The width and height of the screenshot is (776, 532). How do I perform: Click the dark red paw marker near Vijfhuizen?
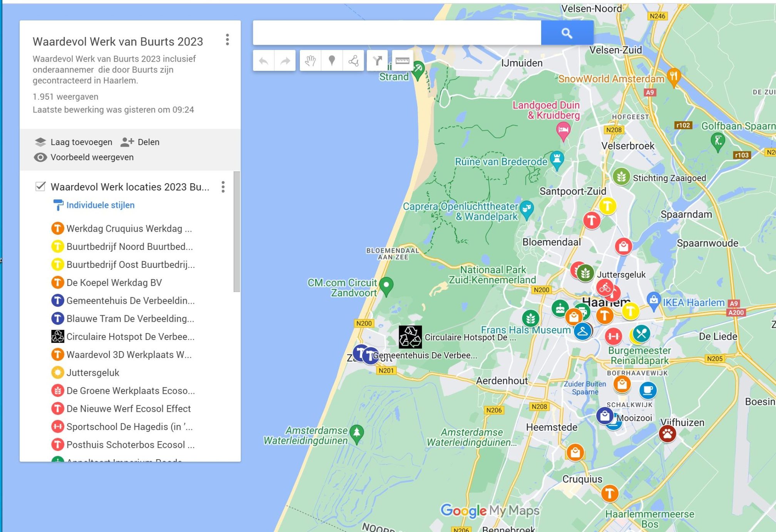pyautogui.click(x=667, y=434)
